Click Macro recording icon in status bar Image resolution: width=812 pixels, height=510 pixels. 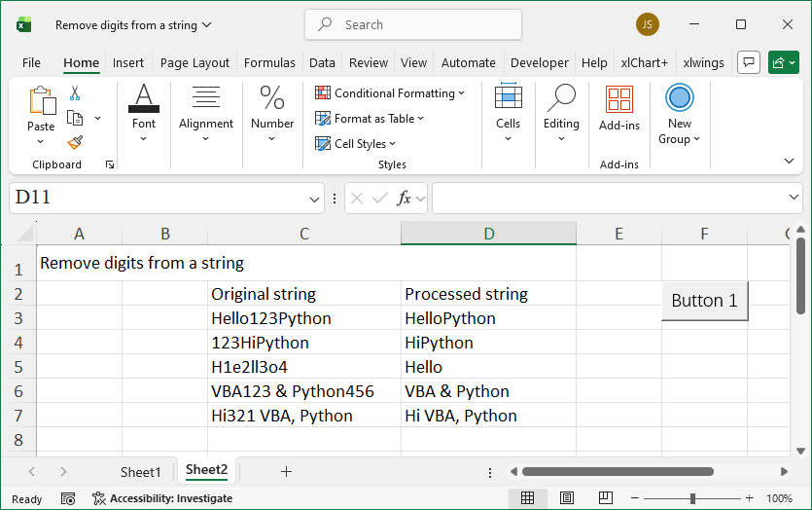tap(68, 498)
